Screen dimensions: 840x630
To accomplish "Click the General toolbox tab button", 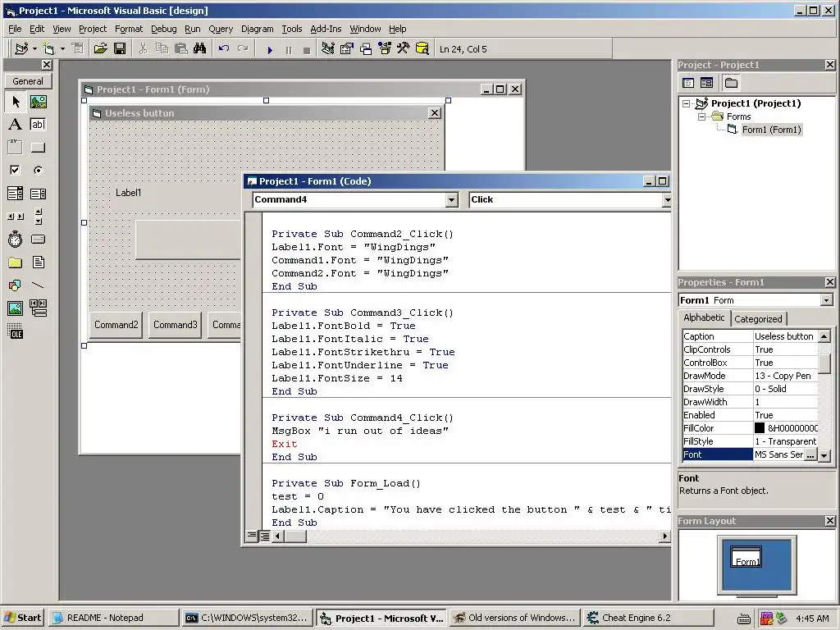I will coord(28,81).
